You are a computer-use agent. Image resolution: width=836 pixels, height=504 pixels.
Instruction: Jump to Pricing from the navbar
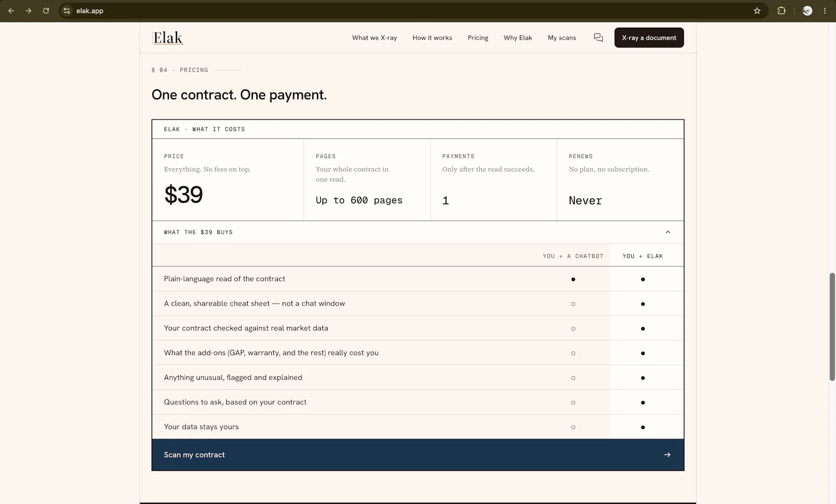click(478, 38)
